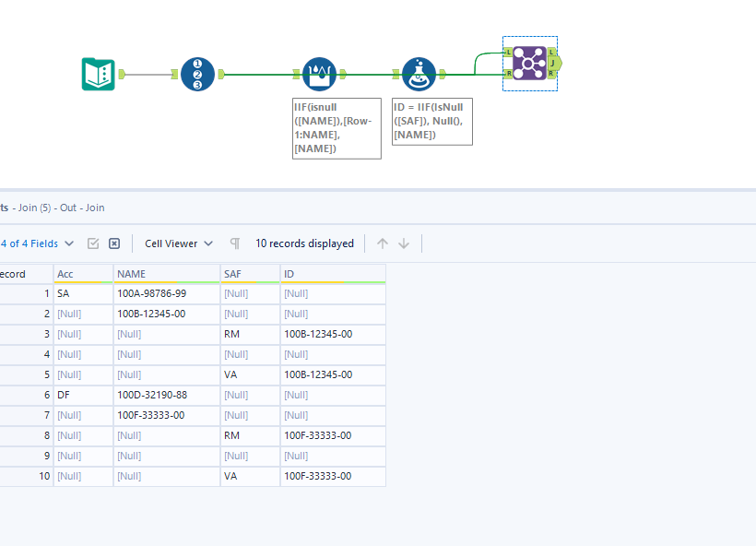Click the Formula tool output anchor

click(443, 74)
